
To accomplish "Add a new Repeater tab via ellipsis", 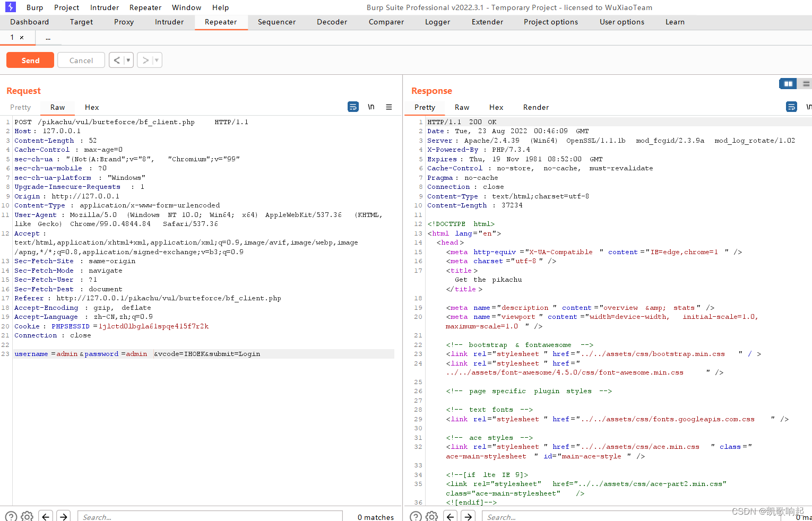I will click(48, 38).
